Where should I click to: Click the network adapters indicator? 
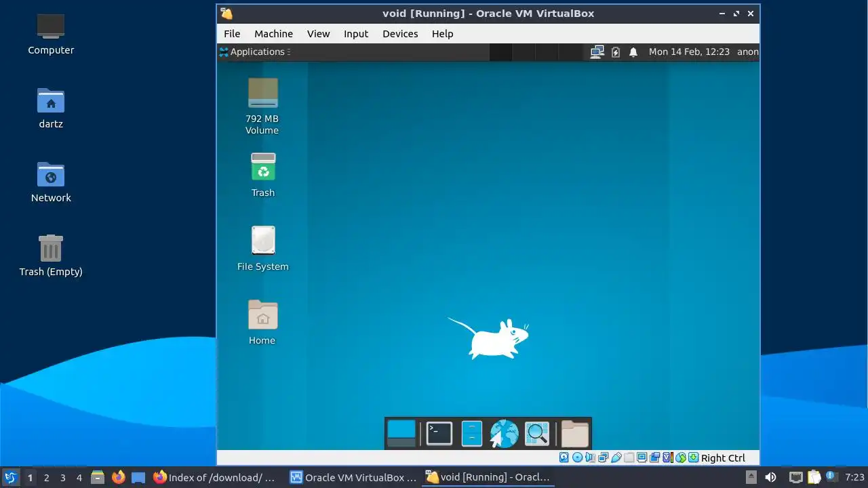[x=604, y=457]
